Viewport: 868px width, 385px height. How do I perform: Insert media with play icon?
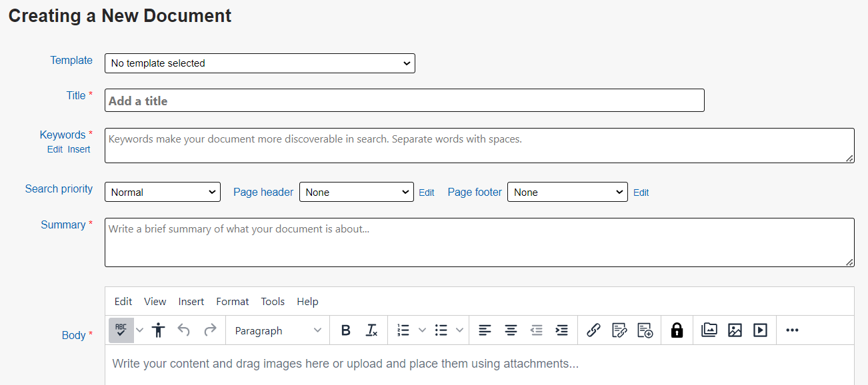(760, 330)
